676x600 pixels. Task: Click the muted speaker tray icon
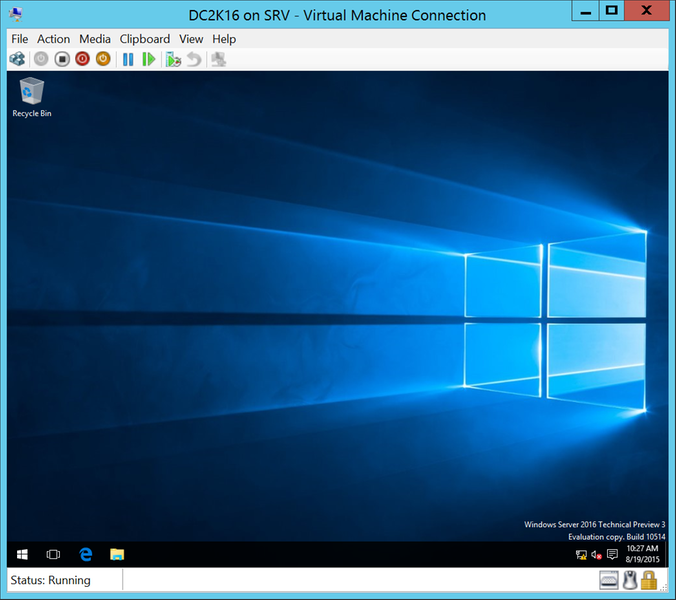coord(596,554)
